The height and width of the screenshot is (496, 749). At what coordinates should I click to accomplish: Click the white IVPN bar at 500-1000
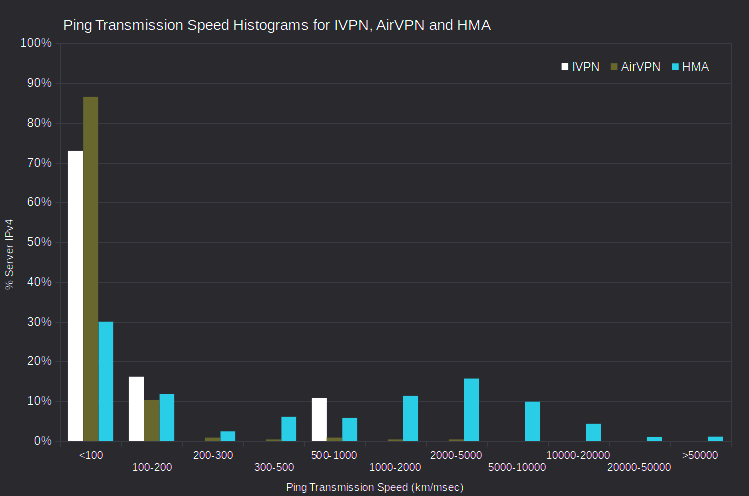[x=320, y=420]
